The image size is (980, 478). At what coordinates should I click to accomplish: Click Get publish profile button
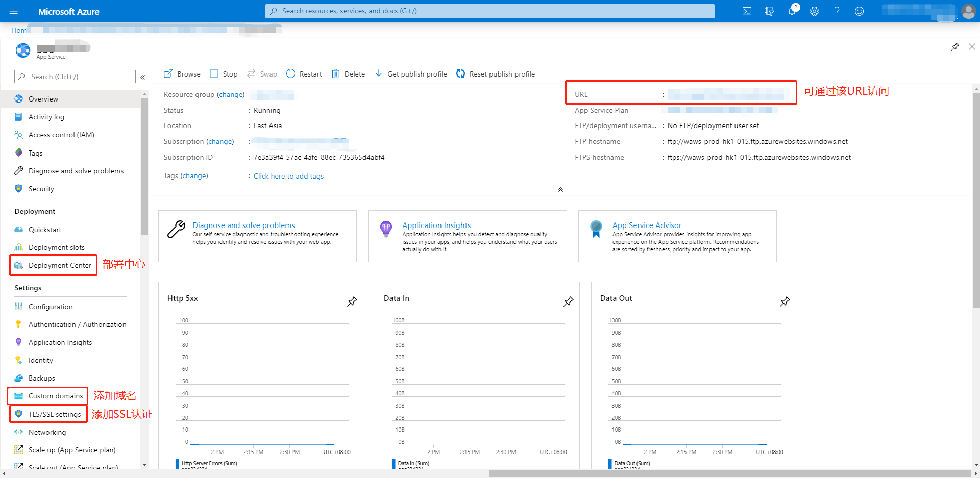click(x=411, y=74)
